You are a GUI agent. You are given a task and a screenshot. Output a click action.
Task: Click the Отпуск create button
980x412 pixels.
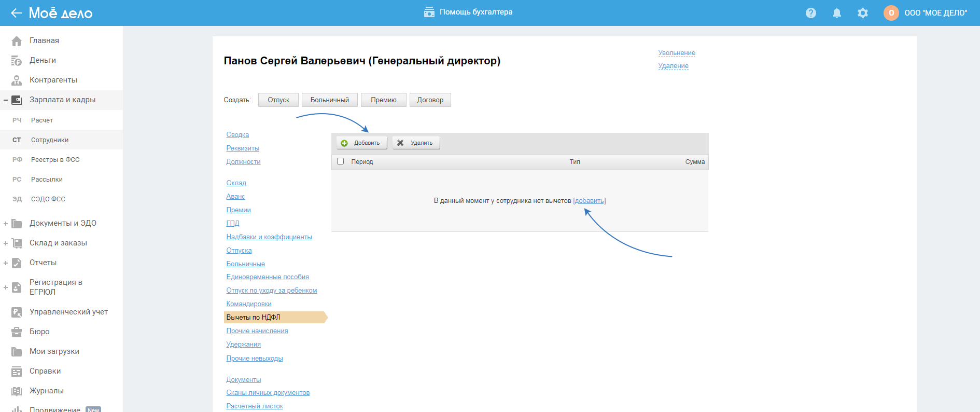[278, 100]
